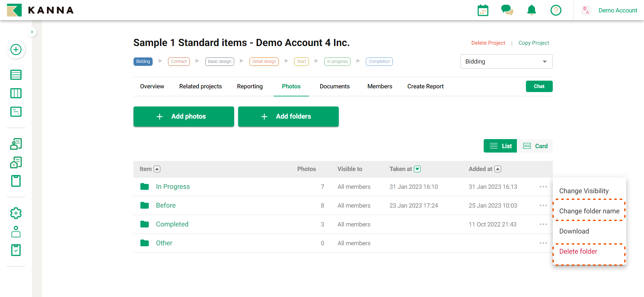Select Delete folder in context menu

tap(578, 251)
